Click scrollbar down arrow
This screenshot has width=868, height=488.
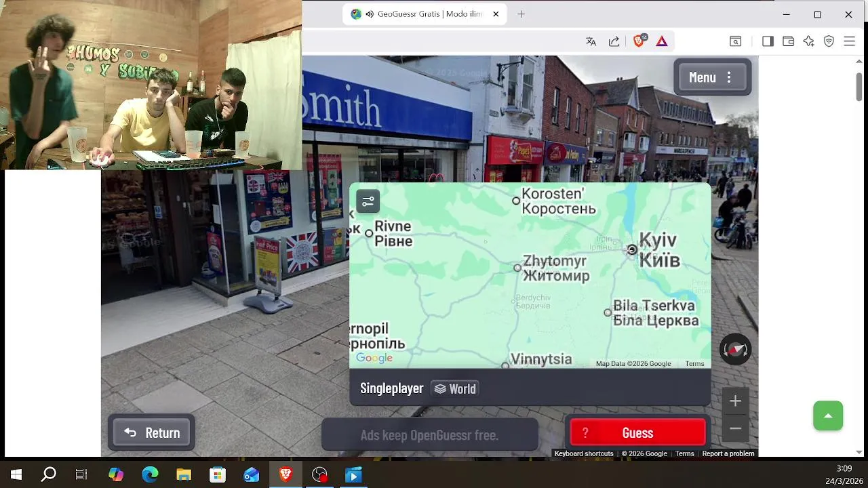(x=859, y=452)
